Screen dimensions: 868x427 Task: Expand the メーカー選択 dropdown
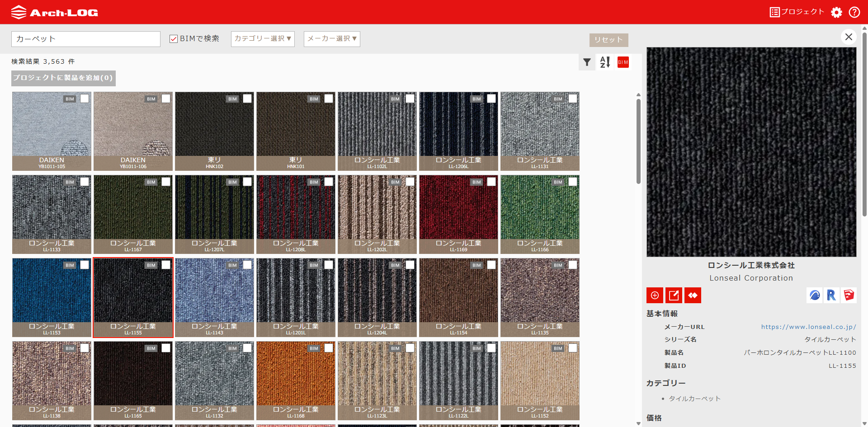point(332,39)
